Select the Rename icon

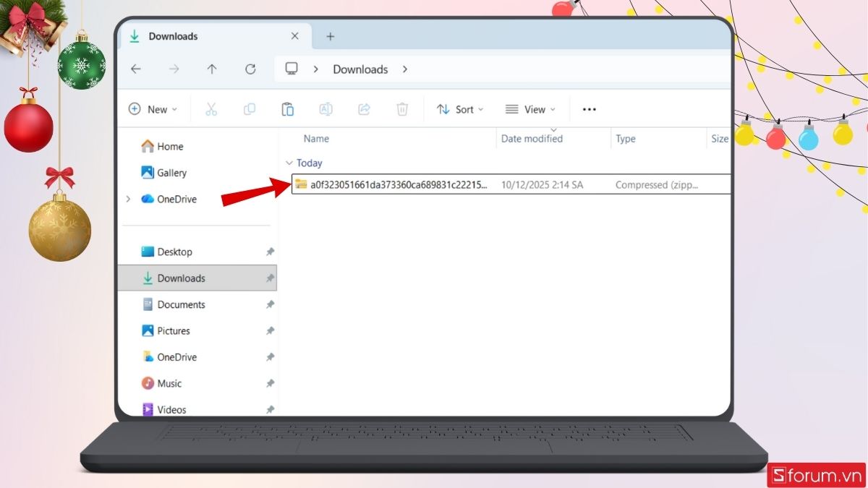coord(325,108)
